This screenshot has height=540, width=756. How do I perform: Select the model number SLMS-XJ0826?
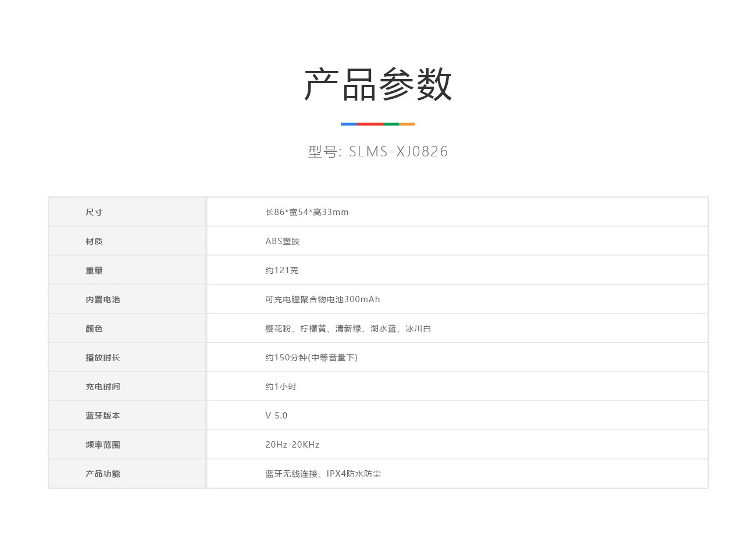tap(398, 152)
